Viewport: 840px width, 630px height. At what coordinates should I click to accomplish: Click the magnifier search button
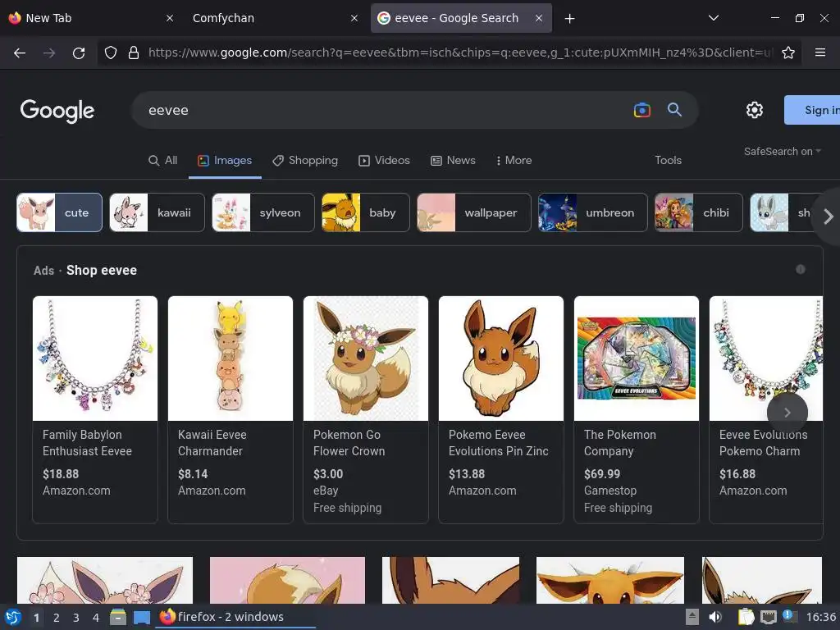(674, 110)
